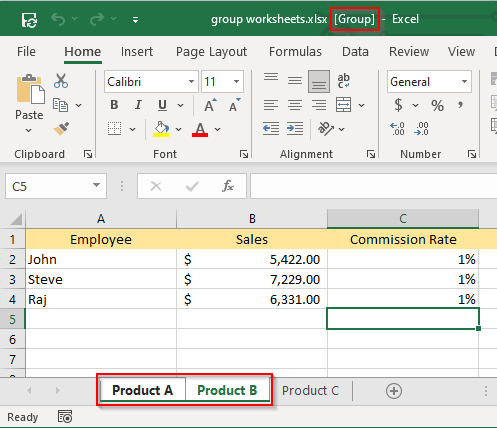Viewport: 497px width, 428px height.
Task: Align text to the right
Action: [x=319, y=105]
